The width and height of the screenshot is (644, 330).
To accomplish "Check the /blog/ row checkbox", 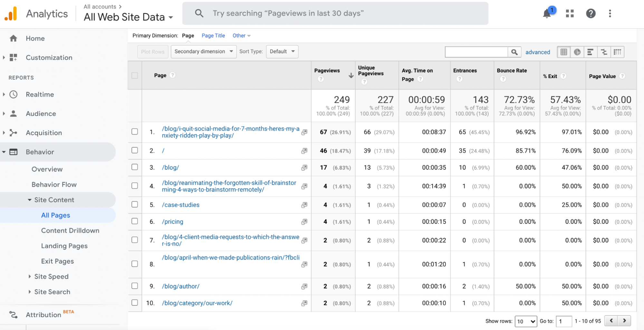I will [x=135, y=167].
